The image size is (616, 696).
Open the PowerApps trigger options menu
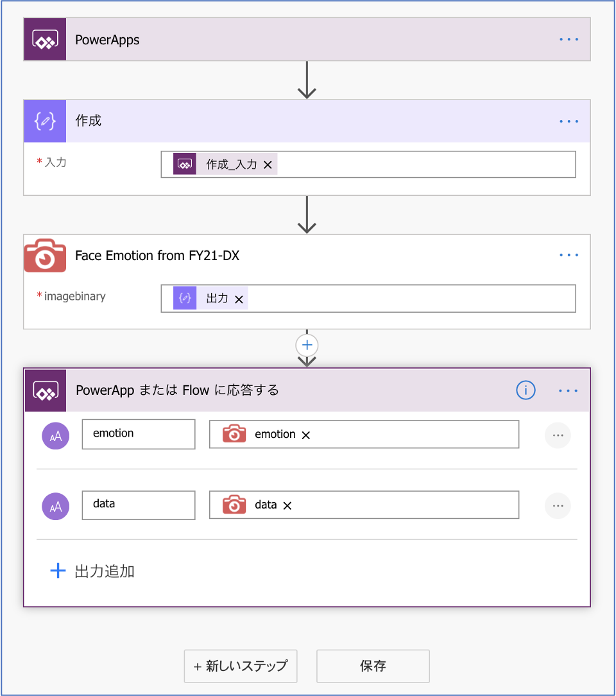click(x=569, y=40)
